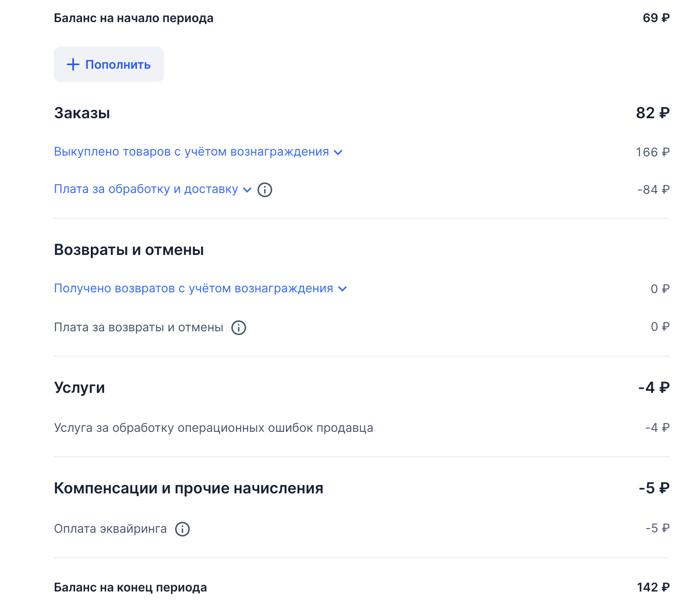Expand chevron next to Выкуплено товаров
This screenshot has height=616, width=684.
click(338, 152)
